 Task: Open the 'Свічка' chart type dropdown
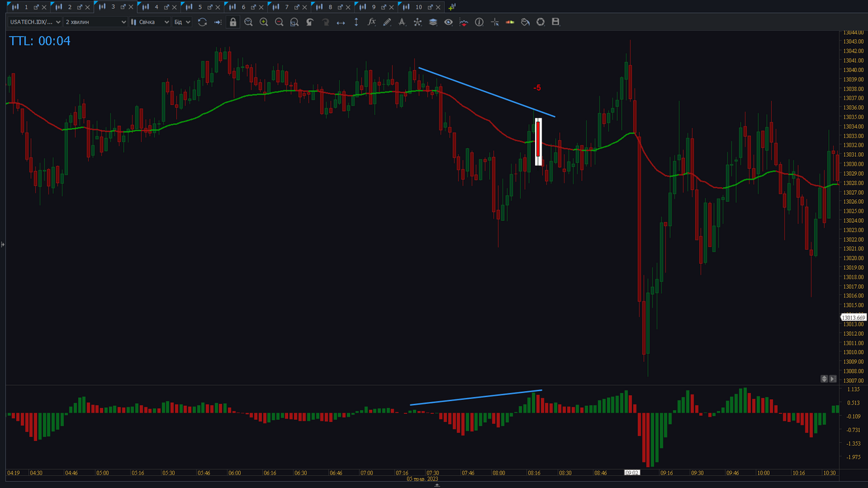coord(150,22)
